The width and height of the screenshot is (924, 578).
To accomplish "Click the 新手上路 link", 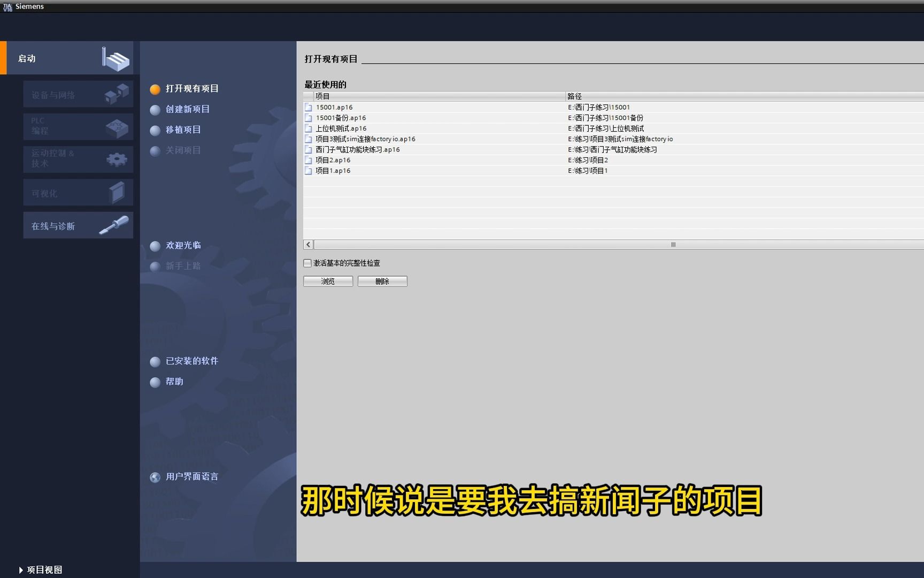I will click(183, 266).
